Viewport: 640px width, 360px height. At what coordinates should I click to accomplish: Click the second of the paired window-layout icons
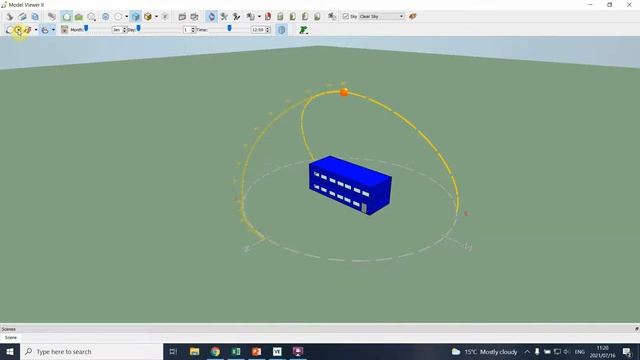(194, 17)
